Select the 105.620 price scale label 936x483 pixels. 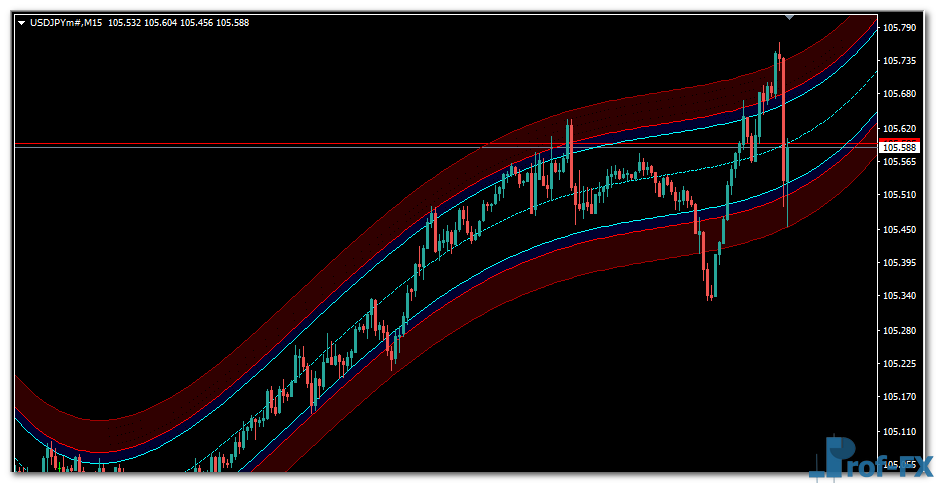coord(900,128)
